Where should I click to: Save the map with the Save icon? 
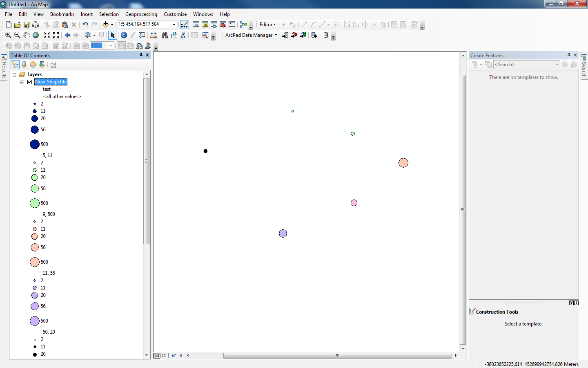coord(27,25)
